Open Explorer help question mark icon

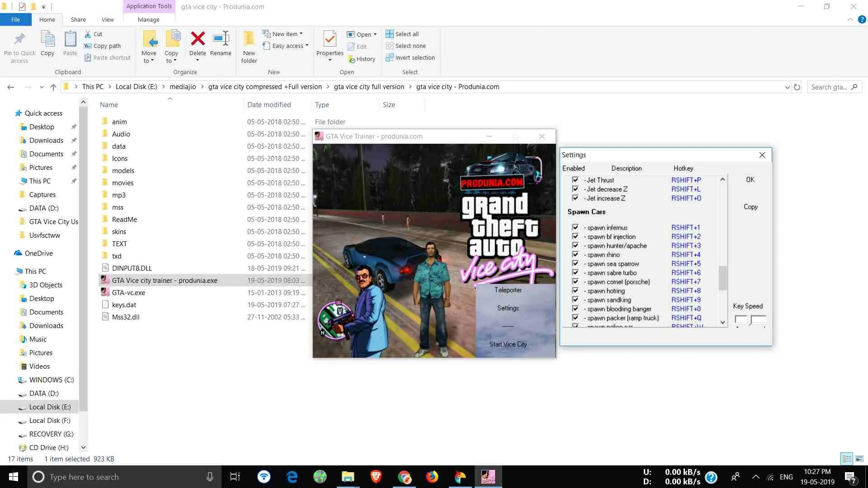(x=862, y=19)
